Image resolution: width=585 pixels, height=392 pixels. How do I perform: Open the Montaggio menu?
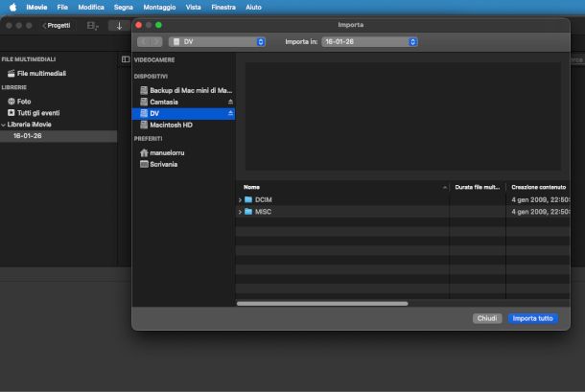pyautogui.click(x=159, y=7)
